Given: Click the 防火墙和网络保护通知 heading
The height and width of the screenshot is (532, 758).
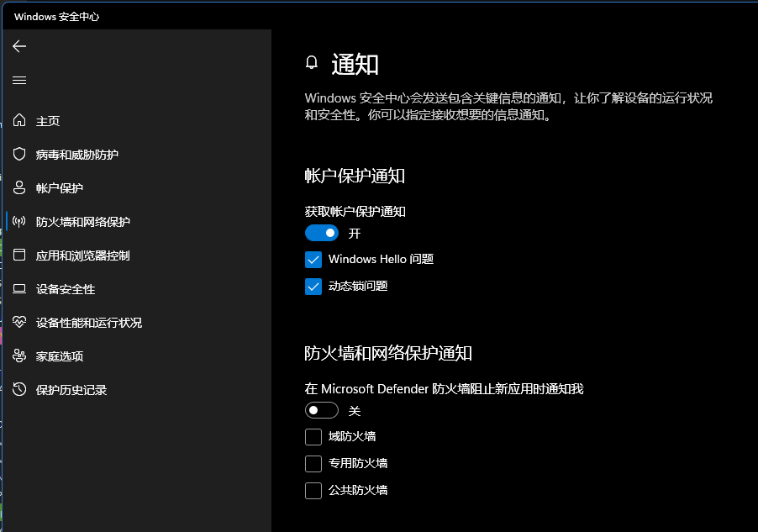Looking at the screenshot, I should pos(388,353).
